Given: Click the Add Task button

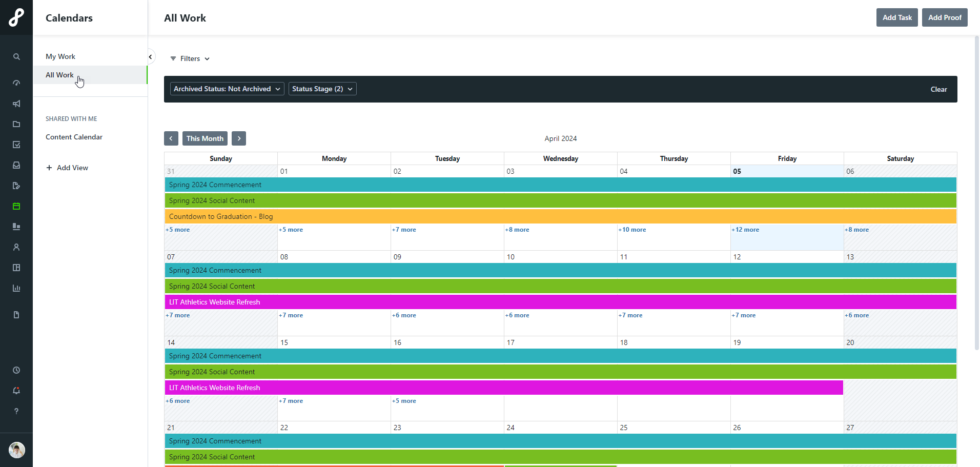Looking at the screenshot, I should pos(897,17).
